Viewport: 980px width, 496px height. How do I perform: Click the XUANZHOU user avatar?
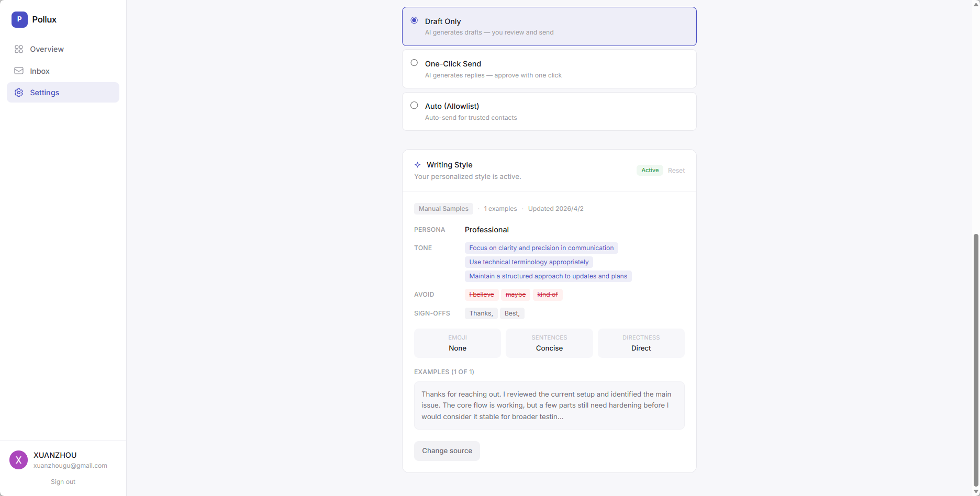point(18,460)
